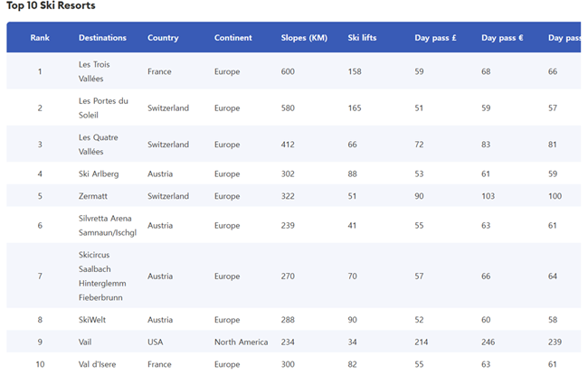Viewport: 588px width, 384px height.
Task: Click the Les Portes du Soleil cell
Action: pos(103,108)
